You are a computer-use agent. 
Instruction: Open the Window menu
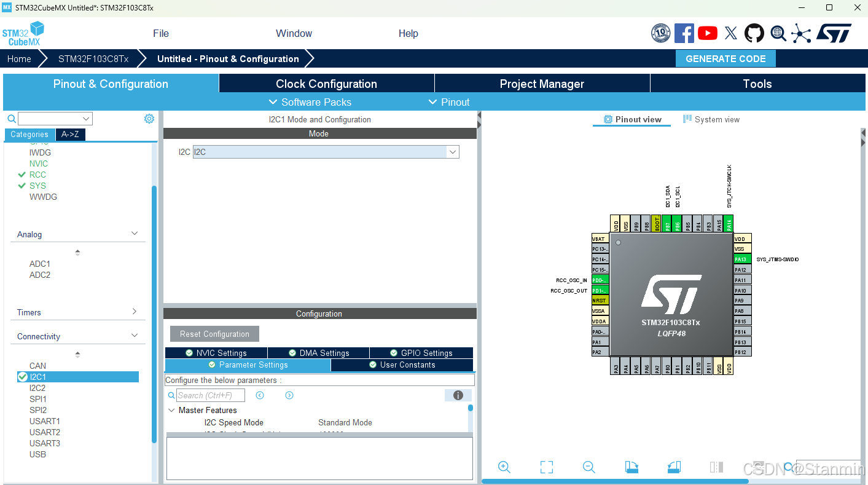point(294,33)
